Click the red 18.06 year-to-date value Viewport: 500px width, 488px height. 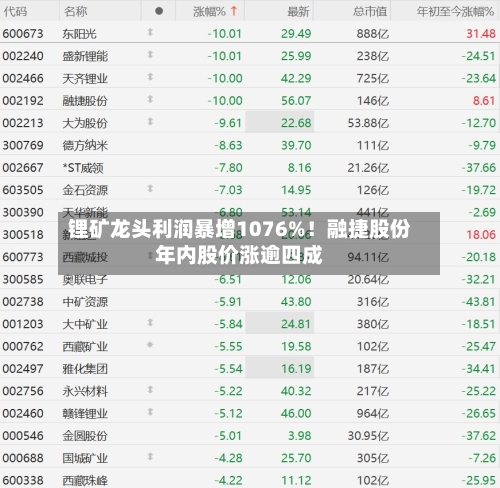(481, 235)
